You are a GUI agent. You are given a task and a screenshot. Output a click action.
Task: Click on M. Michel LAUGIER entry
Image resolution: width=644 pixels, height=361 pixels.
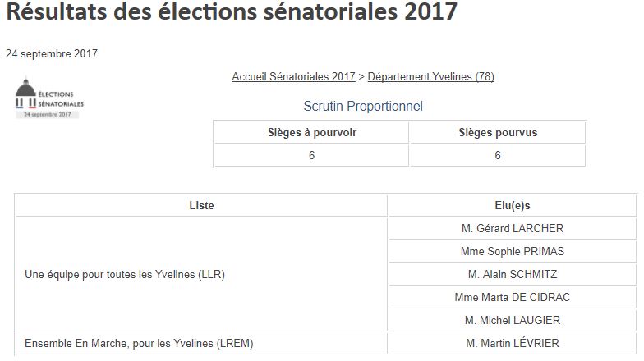pos(513,320)
